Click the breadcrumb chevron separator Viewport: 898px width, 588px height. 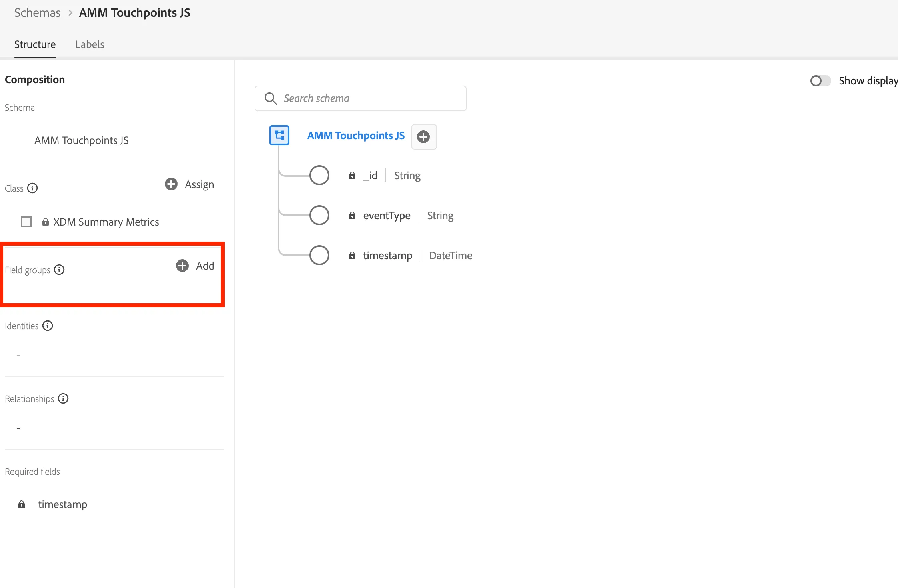point(70,13)
